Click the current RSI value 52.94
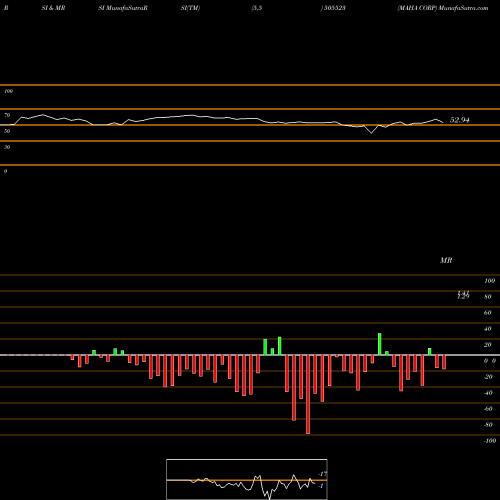 (x=459, y=120)
